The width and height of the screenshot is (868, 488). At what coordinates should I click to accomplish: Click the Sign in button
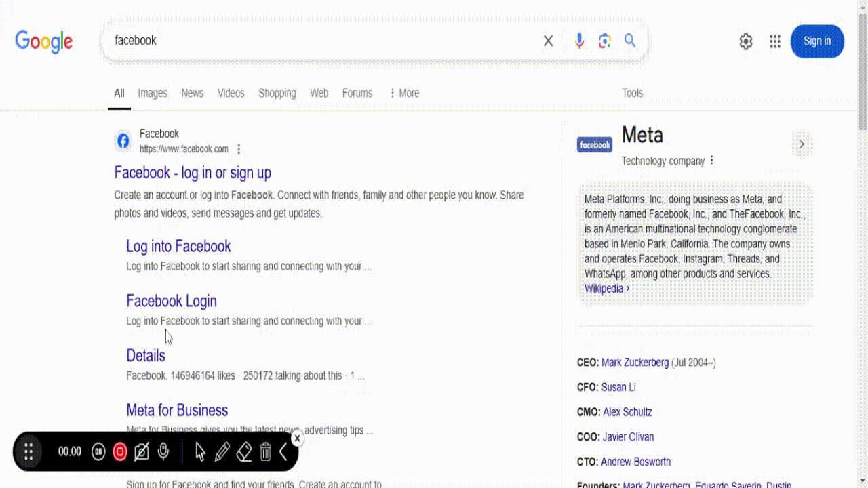(817, 41)
